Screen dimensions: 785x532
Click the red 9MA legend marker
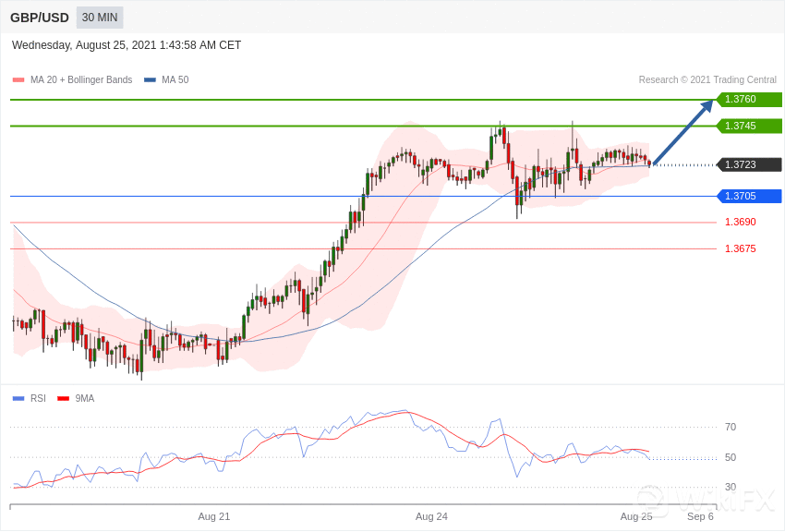(63, 399)
